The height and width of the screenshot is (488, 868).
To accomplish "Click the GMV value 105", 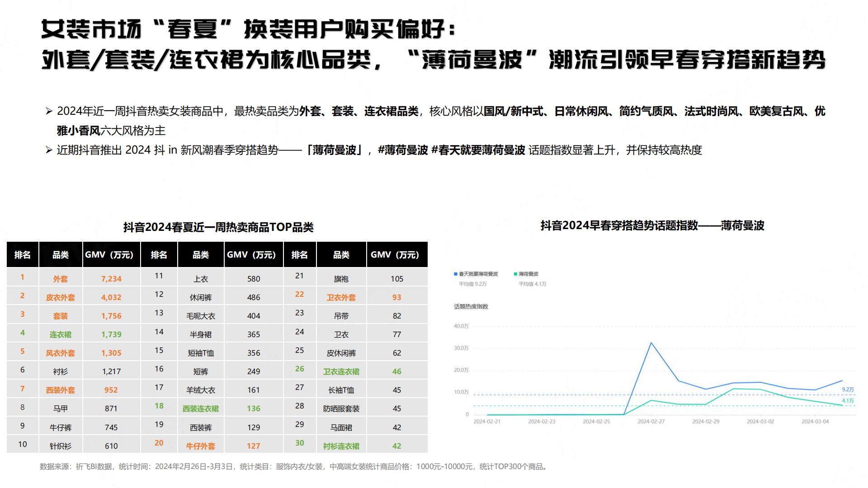I will coord(397,279).
